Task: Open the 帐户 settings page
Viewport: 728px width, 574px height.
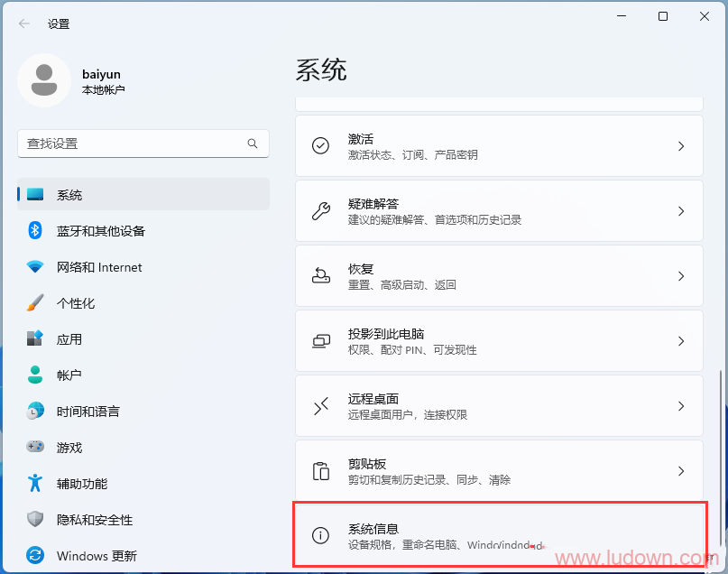Action: 143,375
